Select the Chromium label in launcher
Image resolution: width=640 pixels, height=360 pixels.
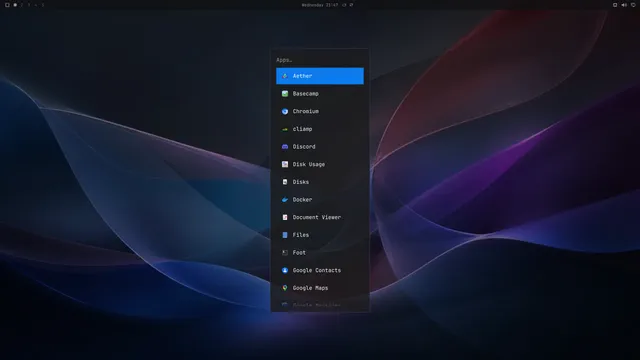coord(306,111)
